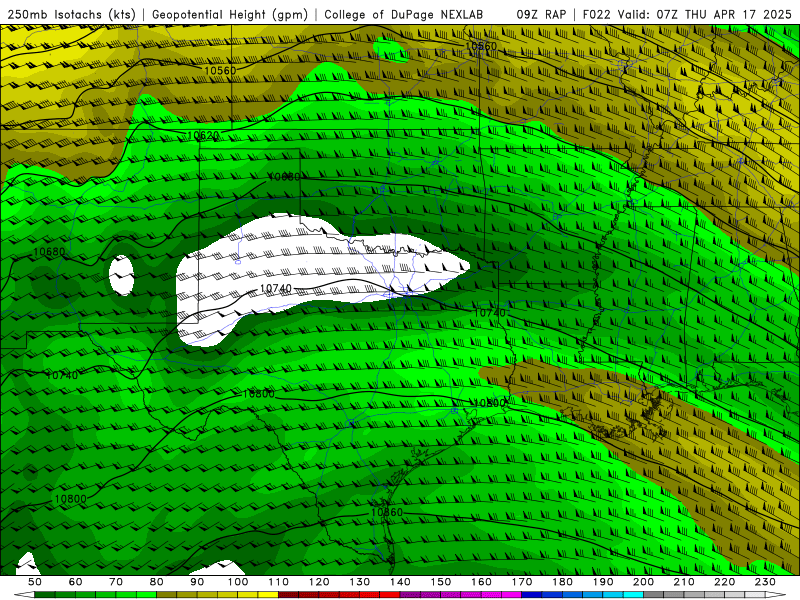Click the 140 value on the color scale
This screenshot has width=800, height=600.
click(x=401, y=582)
